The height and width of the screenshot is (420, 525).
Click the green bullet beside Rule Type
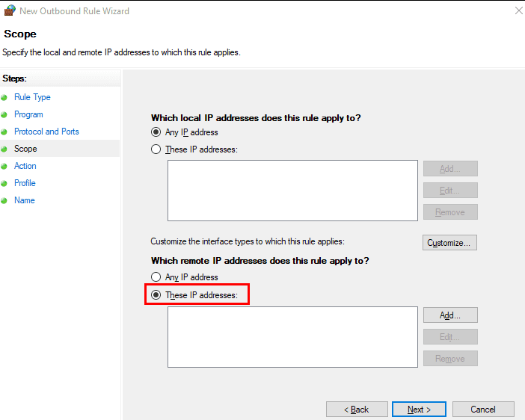4,98
